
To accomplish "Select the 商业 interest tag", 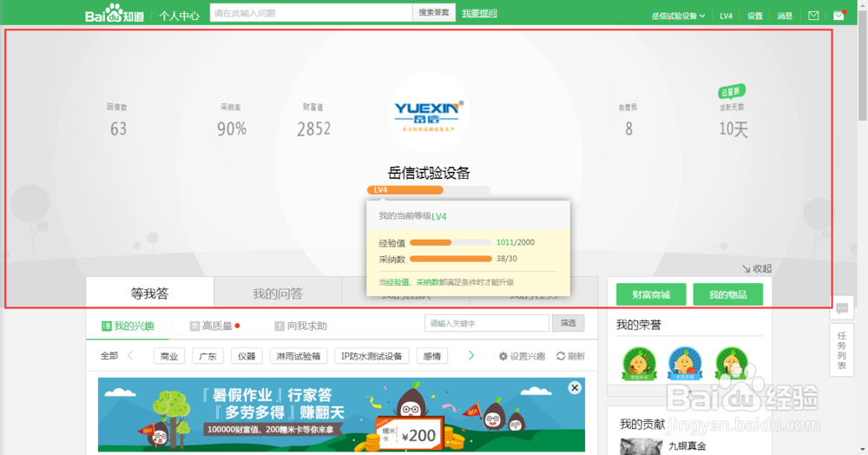I will 169,356.
